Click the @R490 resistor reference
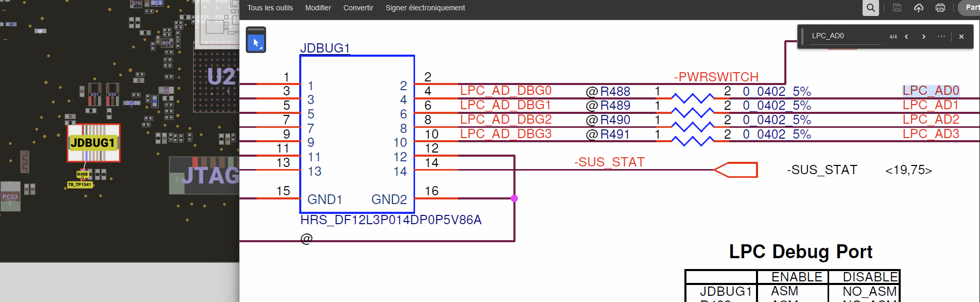 coord(608,120)
